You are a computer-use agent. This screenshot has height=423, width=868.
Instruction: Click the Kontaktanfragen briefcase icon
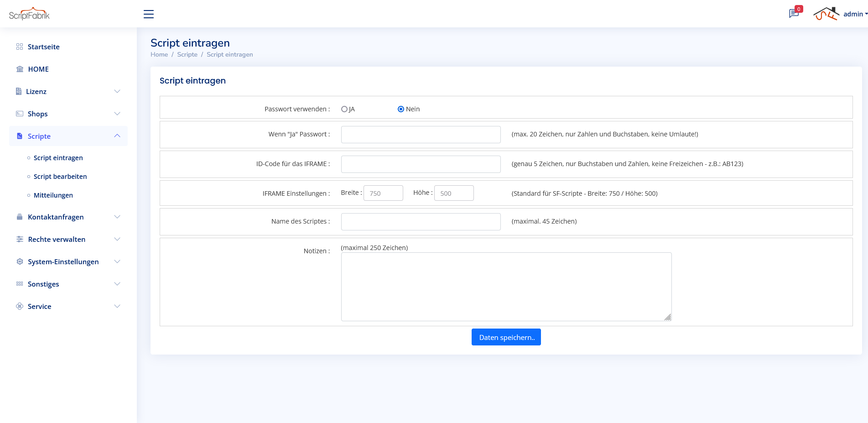(x=20, y=217)
